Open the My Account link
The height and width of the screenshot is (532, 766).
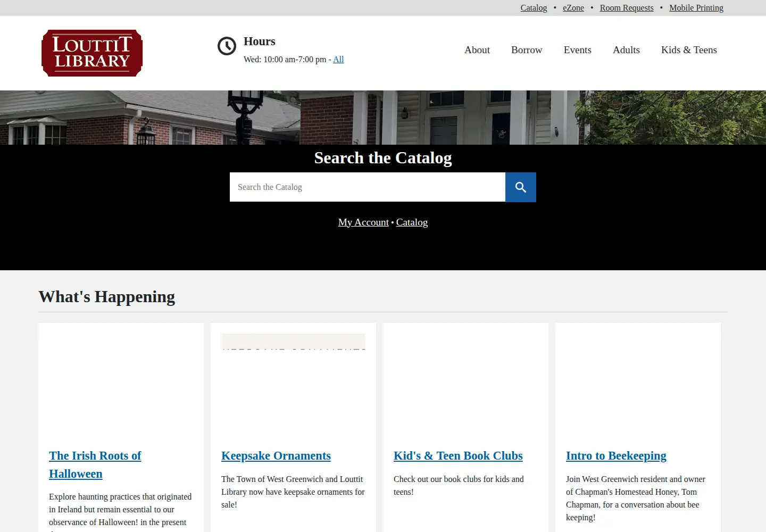coord(363,222)
